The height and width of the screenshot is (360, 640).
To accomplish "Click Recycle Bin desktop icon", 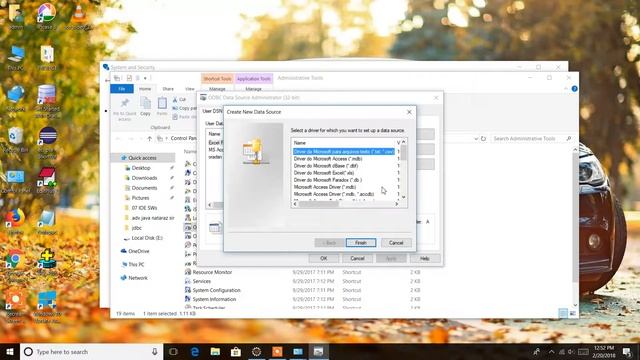I will [15, 140].
